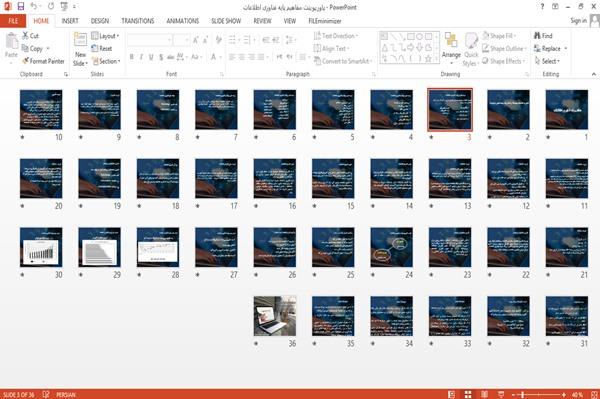This screenshot has width=600, height=399.
Task: Click the Replace icon
Action: click(538, 48)
